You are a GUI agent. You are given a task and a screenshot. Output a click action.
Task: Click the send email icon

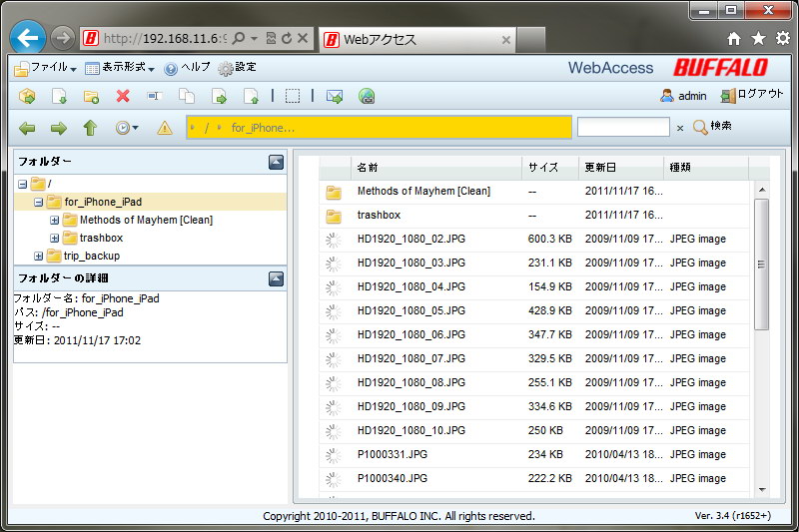click(x=335, y=96)
